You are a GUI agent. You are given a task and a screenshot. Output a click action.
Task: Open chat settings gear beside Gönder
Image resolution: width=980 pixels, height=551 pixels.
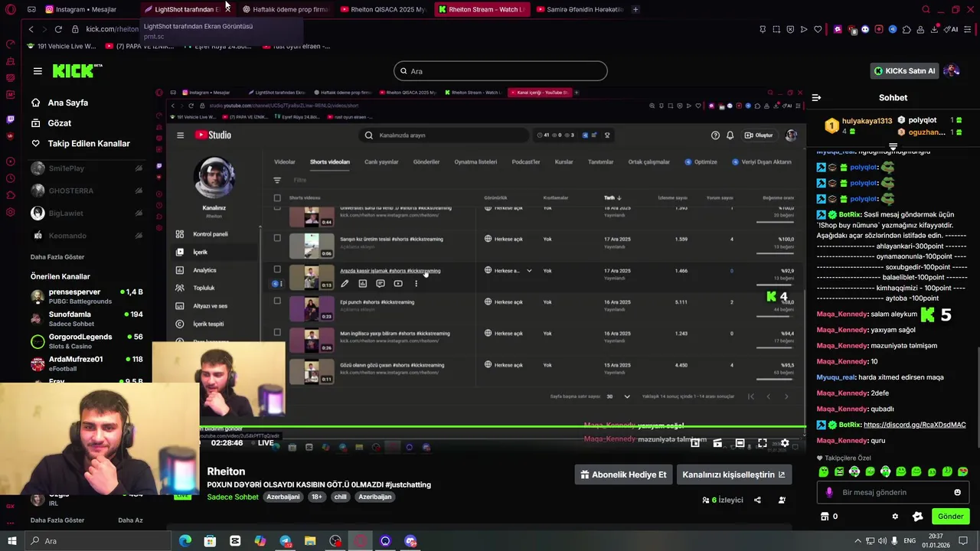[895, 517]
